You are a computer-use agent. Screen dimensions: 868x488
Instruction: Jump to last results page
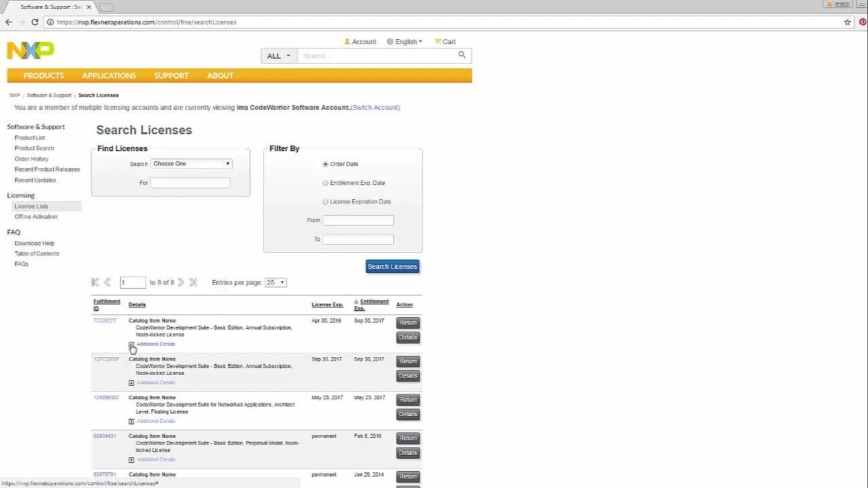tap(193, 283)
